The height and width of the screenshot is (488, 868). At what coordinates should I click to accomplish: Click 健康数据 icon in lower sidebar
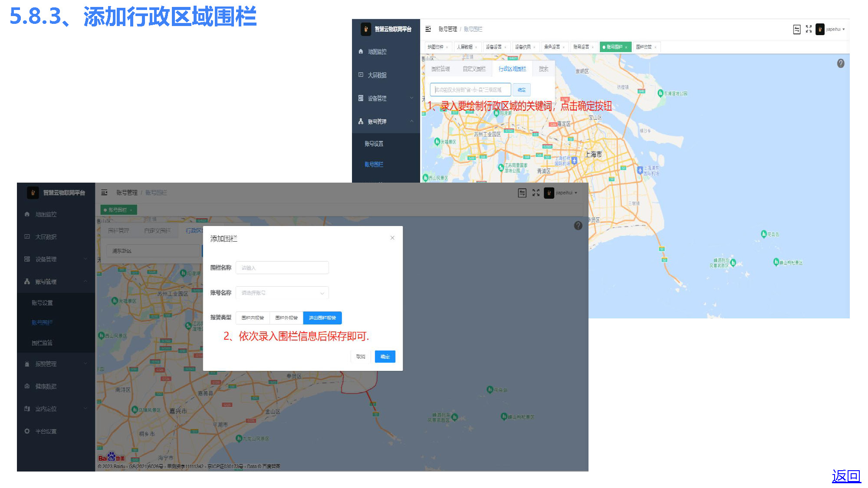pos(27,386)
